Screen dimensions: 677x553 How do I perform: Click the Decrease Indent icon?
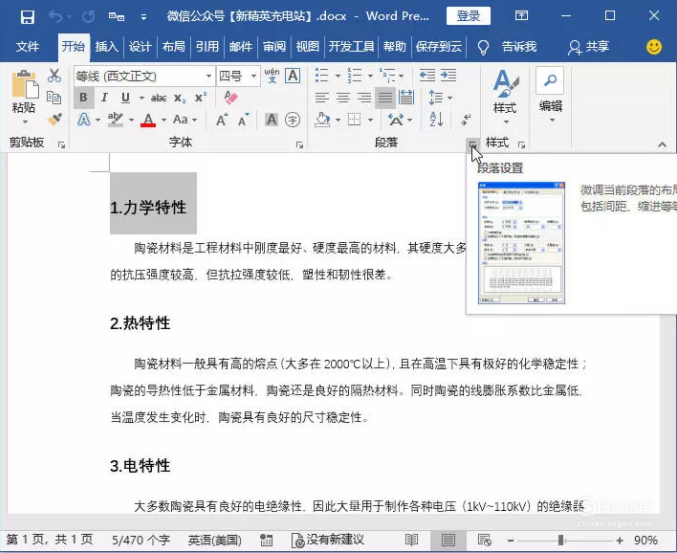427,76
